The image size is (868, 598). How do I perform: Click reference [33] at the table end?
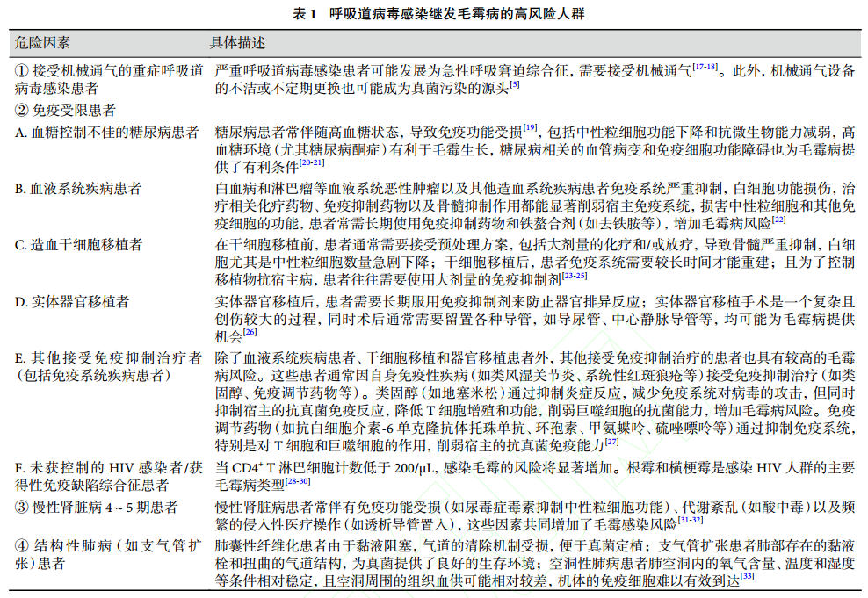click(748, 577)
